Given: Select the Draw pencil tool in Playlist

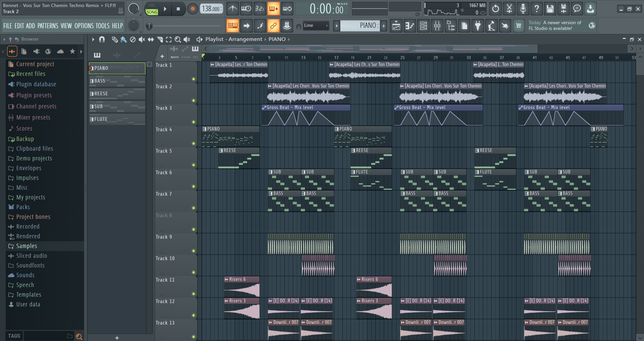Looking at the screenshot, I should [x=115, y=40].
